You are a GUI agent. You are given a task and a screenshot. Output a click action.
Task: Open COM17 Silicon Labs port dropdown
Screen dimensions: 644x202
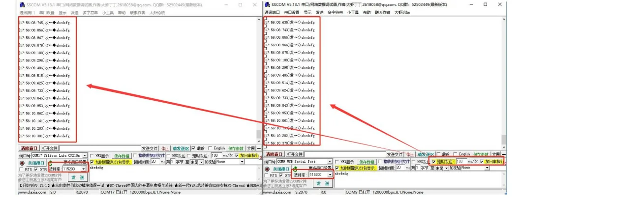[85, 156]
